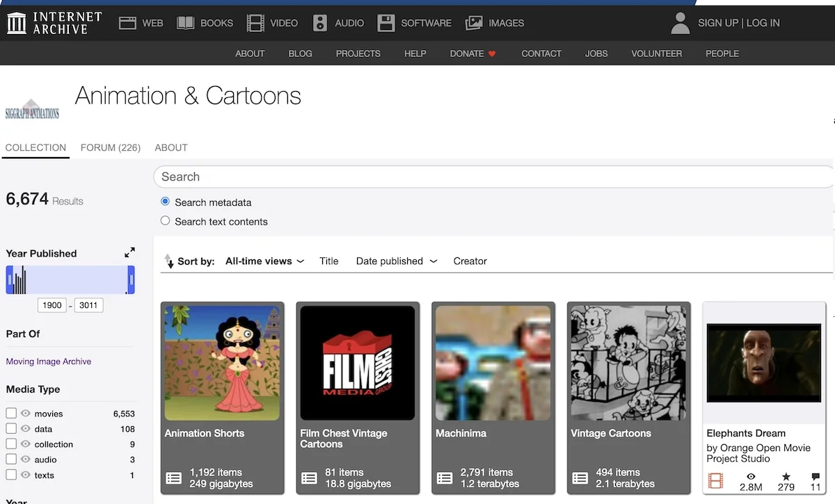Check the texts media type checkbox
Image resolution: width=835 pixels, height=504 pixels.
pyautogui.click(x=11, y=475)
